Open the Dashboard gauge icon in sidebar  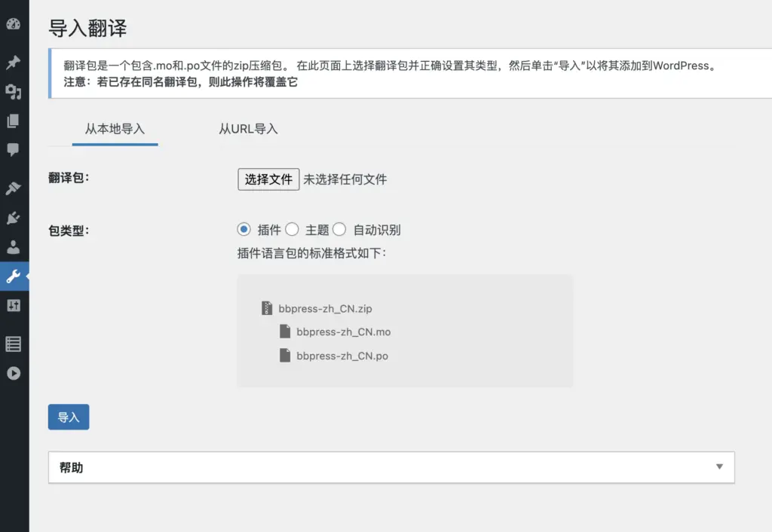point(13,24)
